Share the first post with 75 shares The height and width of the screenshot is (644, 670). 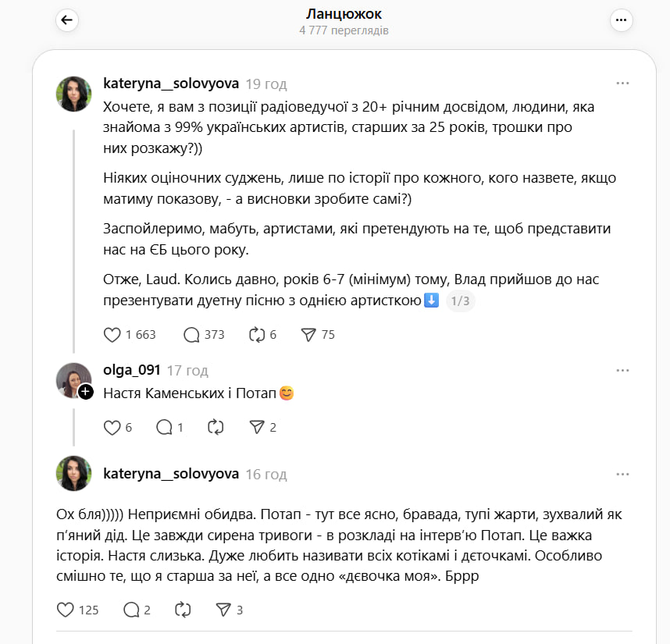pos(308,335)
